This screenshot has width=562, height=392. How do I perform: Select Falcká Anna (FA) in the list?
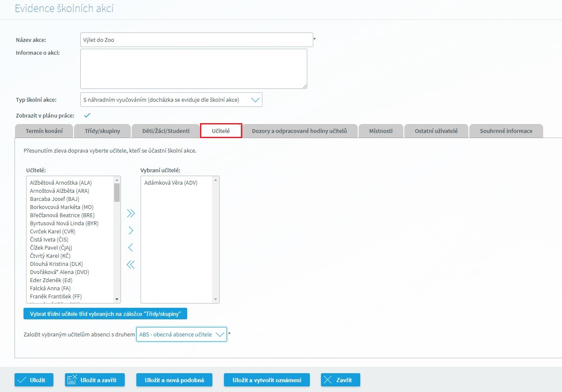click(x=50, y=288)
